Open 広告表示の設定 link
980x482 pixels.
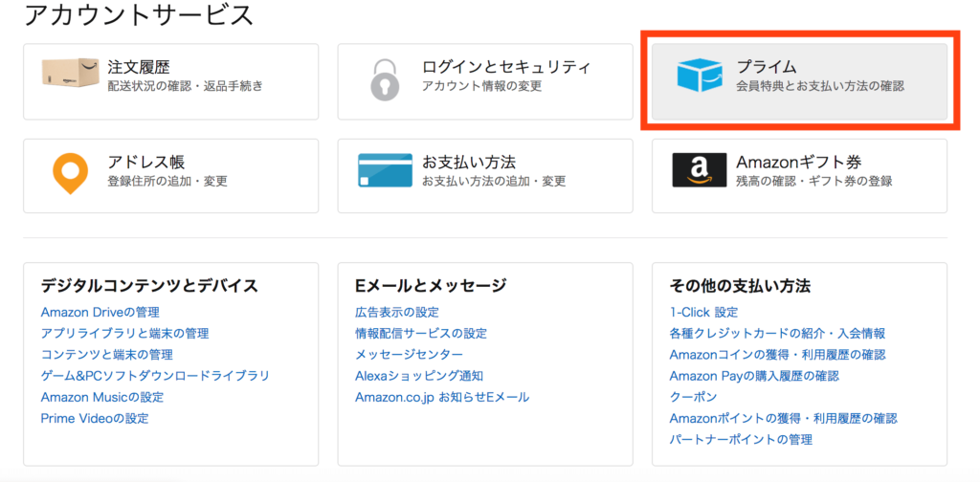pyautogui.click(x=397, y=312)
